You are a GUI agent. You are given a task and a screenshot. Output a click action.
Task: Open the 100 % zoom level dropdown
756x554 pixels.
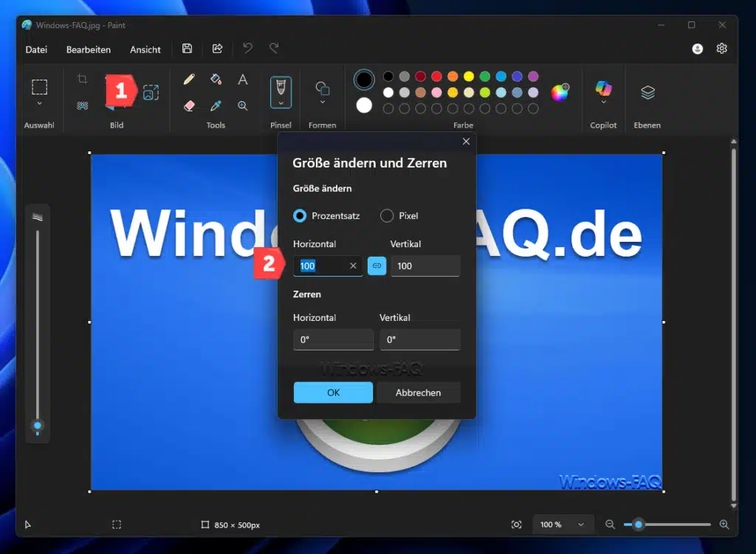[x=562, y=524]
